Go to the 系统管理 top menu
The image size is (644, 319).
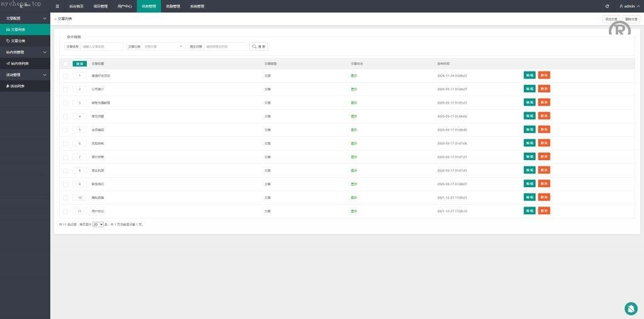pos(197,6)
